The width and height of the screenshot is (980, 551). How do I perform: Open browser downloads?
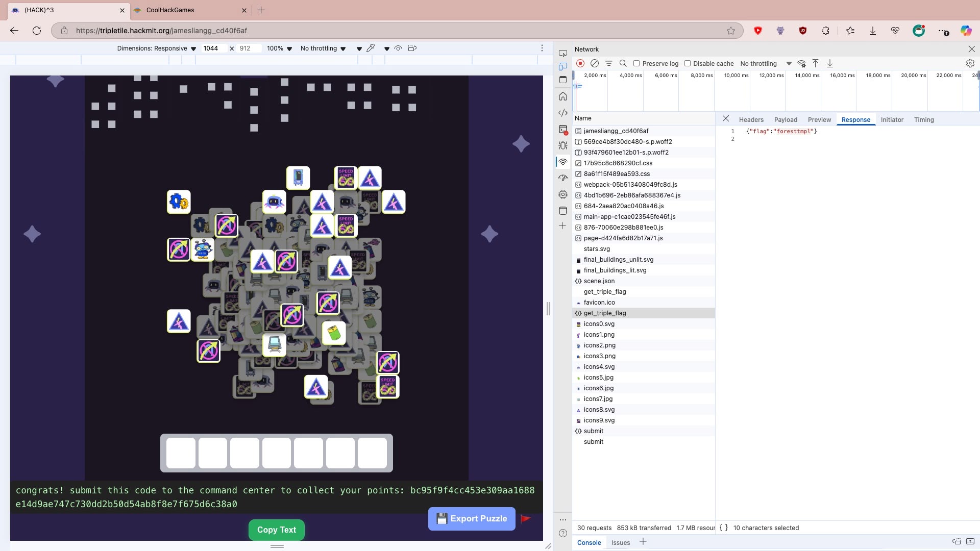(873, 31)
